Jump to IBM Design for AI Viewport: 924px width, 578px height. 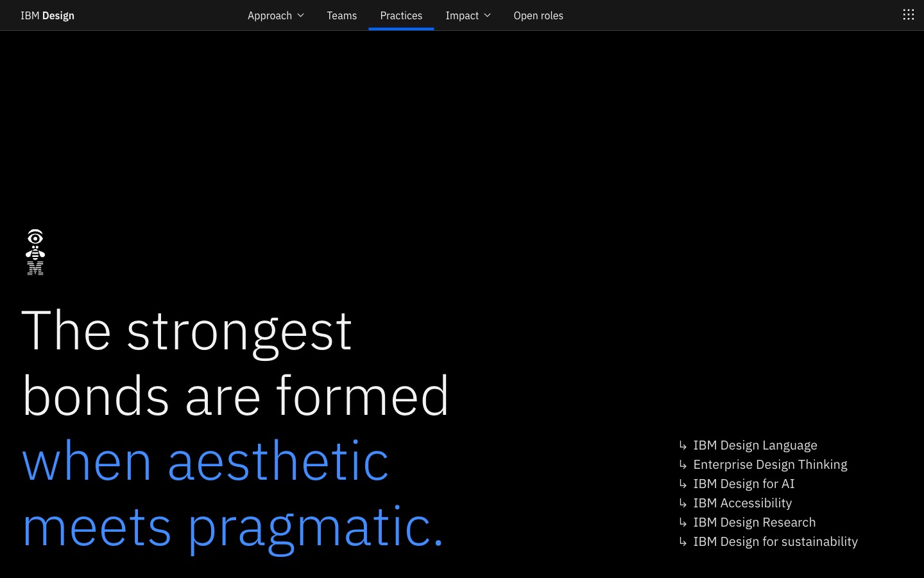(x=744, y=484)
